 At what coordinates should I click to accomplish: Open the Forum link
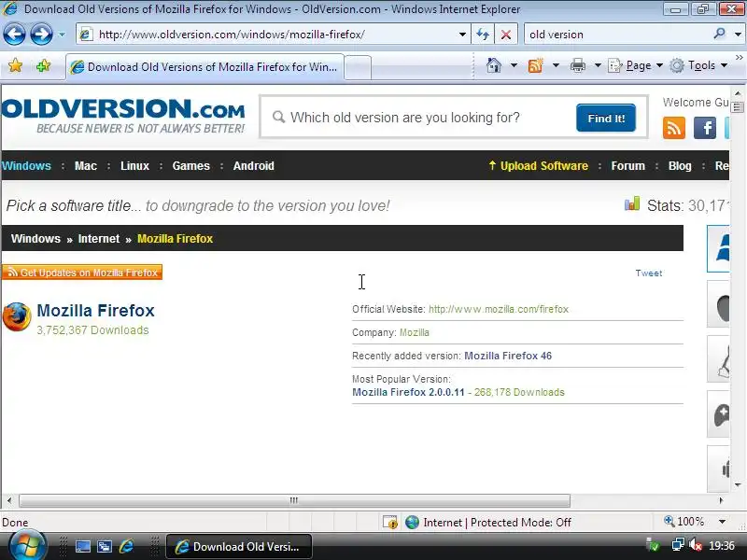pos(627,166)
